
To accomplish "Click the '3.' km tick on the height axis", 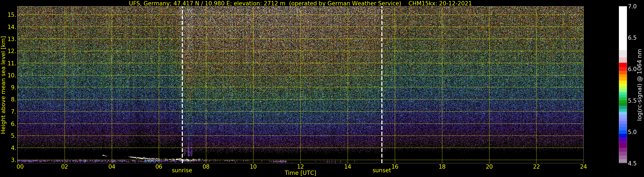I will [14, 160].
